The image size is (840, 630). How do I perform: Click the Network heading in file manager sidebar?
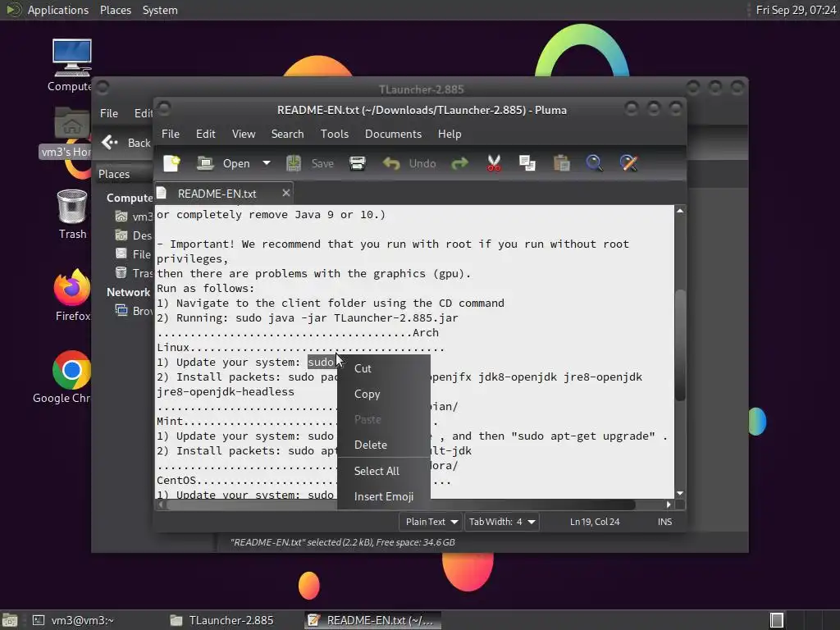128,292
